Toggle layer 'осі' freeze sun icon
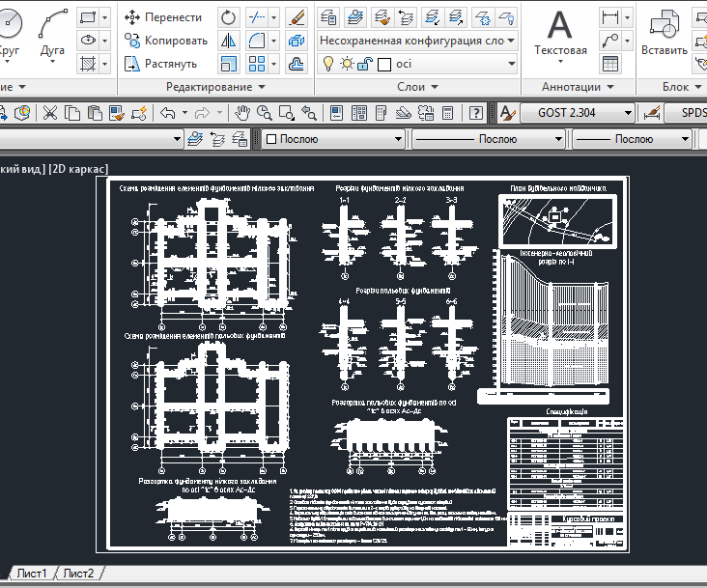The height and width of the screenshot is (588, 707). pyautogui.click(x=347, y=64)
